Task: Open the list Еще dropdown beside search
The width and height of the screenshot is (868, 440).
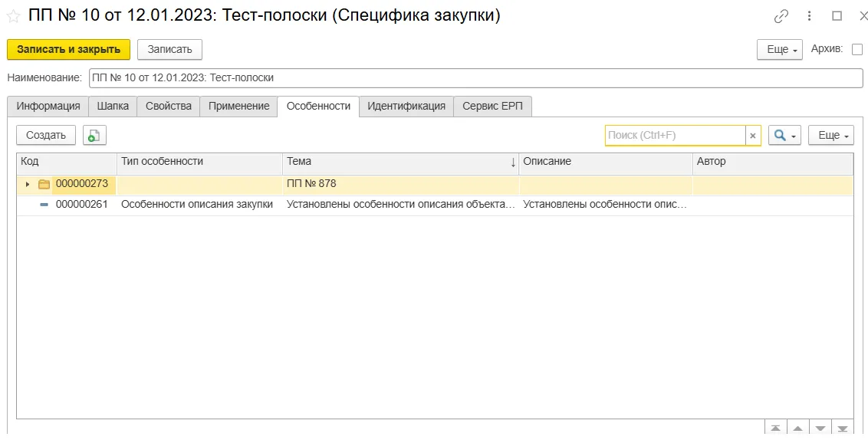Action: tap(831, 135)
